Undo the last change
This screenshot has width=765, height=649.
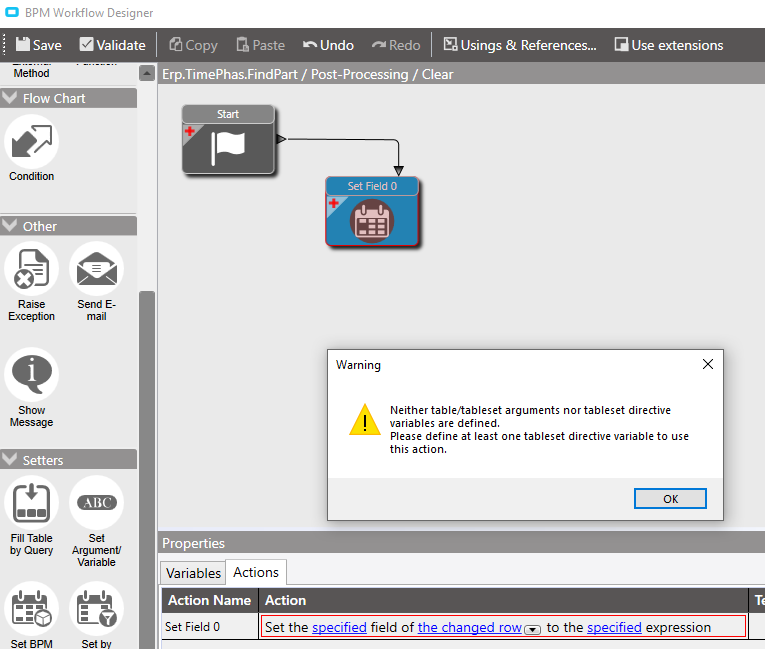click(x=328, y=45)
